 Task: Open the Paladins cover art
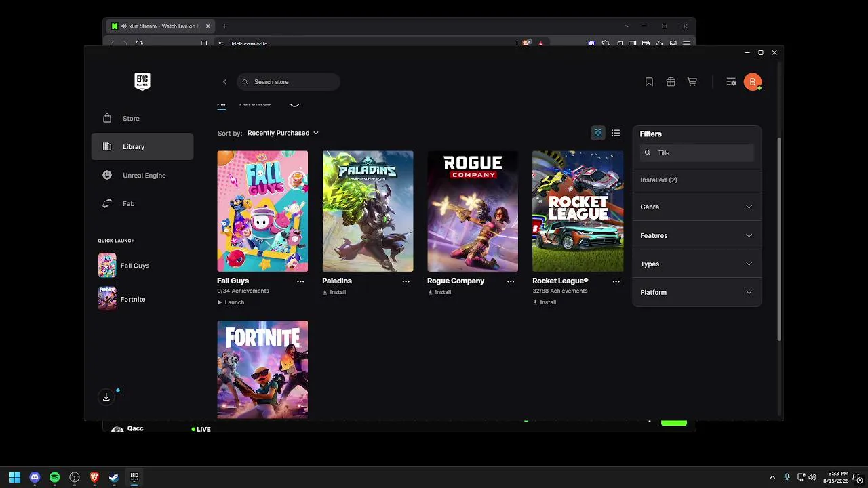point(368,211)
